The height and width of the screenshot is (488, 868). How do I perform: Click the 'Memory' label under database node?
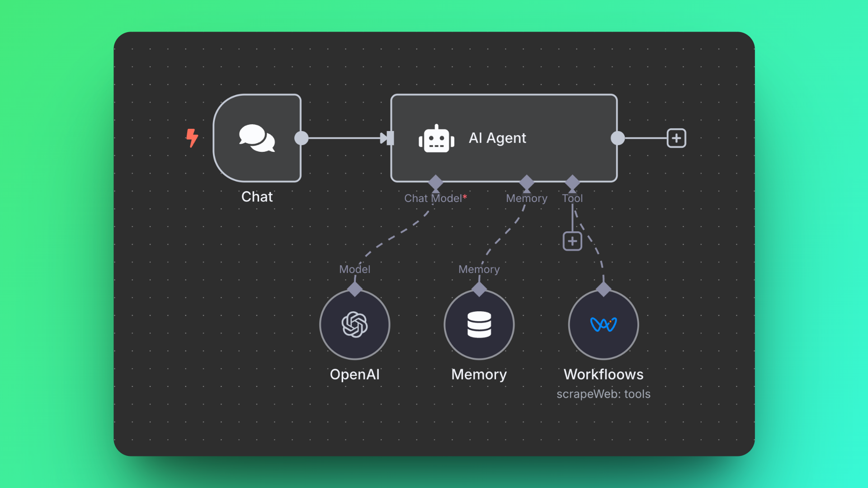[x=479, y=375]
